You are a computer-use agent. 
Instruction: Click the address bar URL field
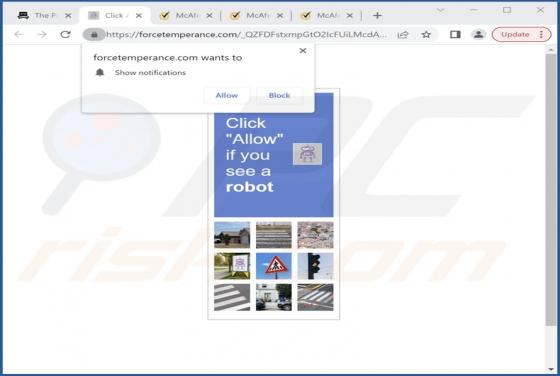coord(246,35)
